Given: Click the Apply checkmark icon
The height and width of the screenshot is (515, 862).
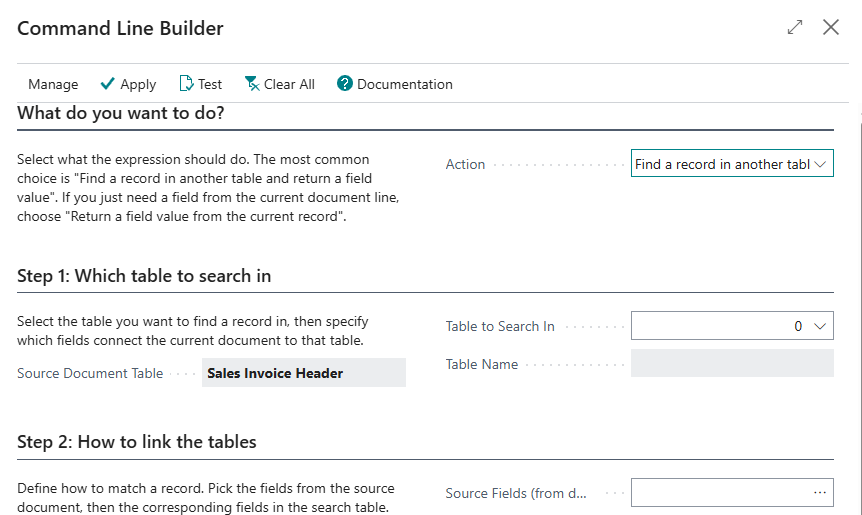Looking at the screenshot, I should (107, 84).
